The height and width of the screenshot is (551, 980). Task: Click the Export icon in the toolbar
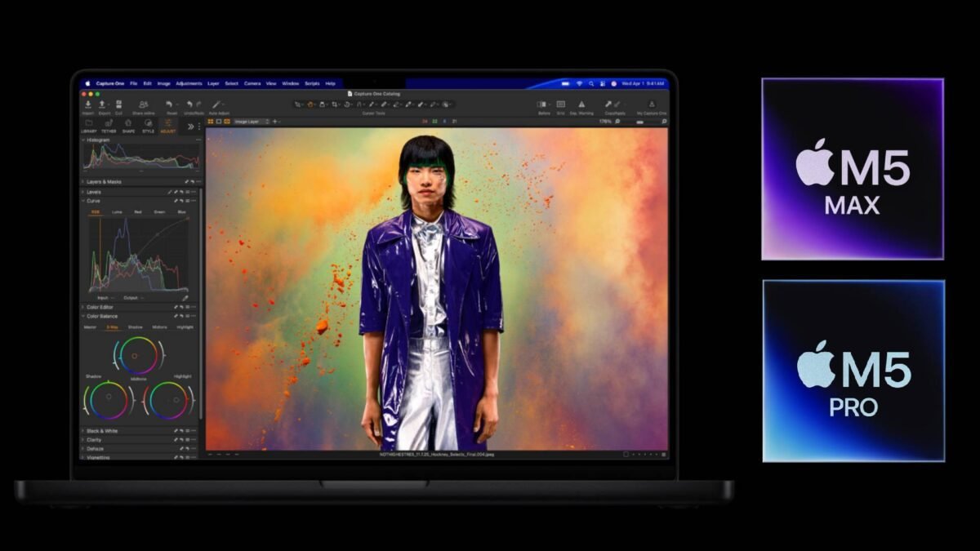pyautogui.click(x=102, y=104)
